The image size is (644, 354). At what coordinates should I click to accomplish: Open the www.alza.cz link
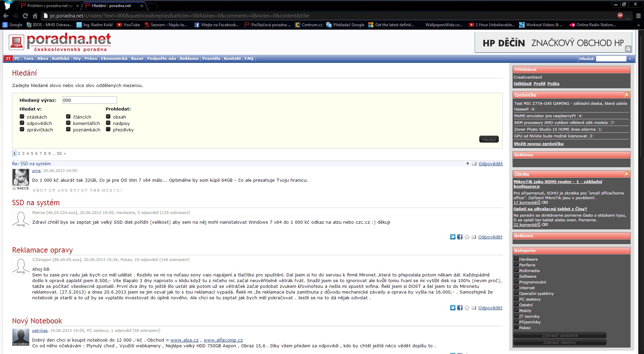tap(184, 340)
